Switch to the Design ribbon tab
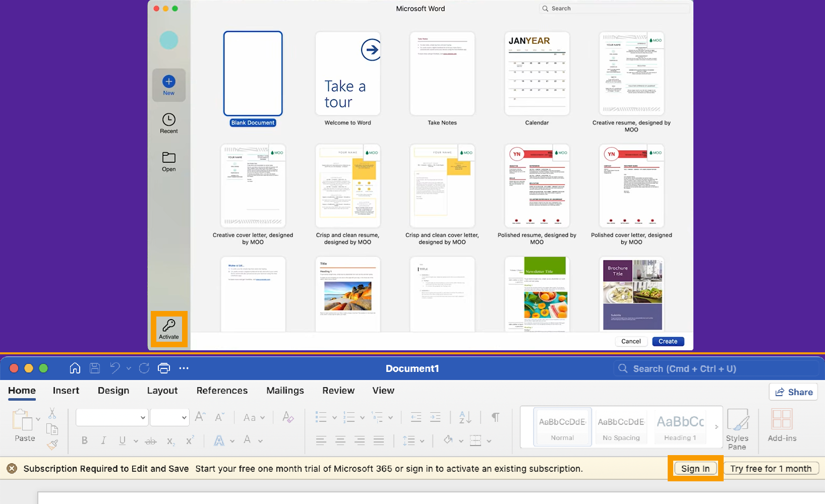 pos(113,391)
